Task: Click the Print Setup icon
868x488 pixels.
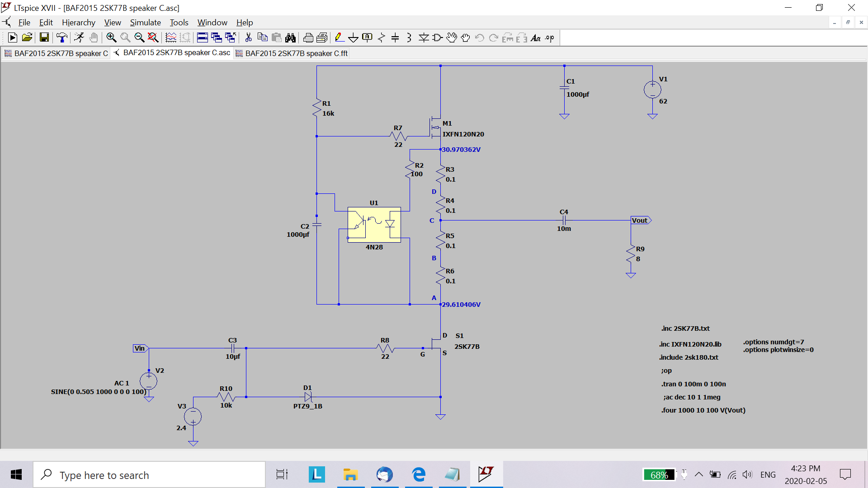Action: click(322, 38)
